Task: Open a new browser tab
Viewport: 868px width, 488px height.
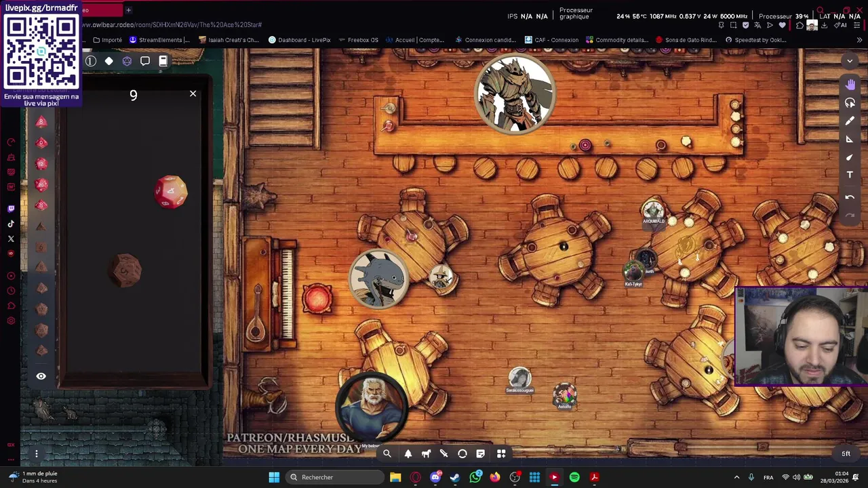Action: tap(128, 10)
